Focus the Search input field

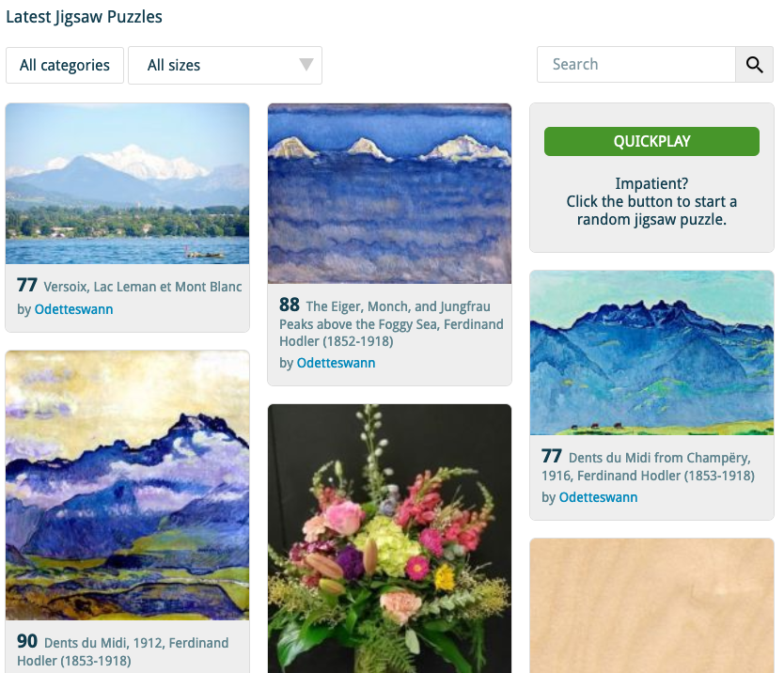tap(636, 65)
